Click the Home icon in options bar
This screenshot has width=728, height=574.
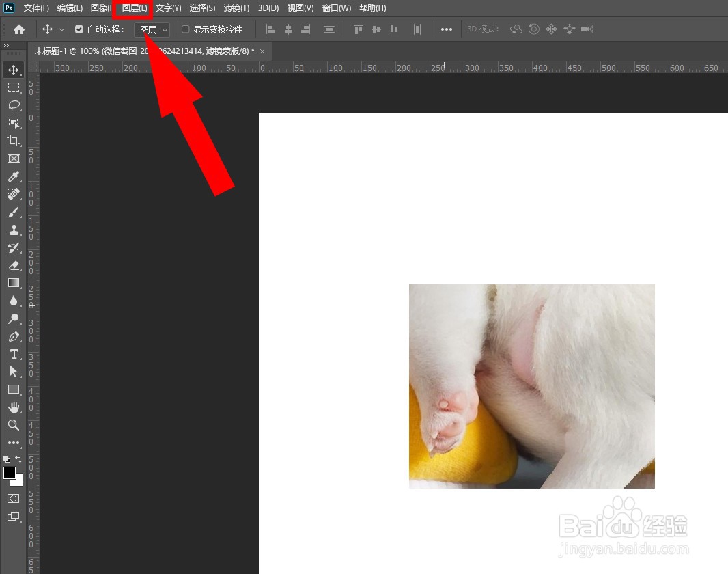[19, 29]
